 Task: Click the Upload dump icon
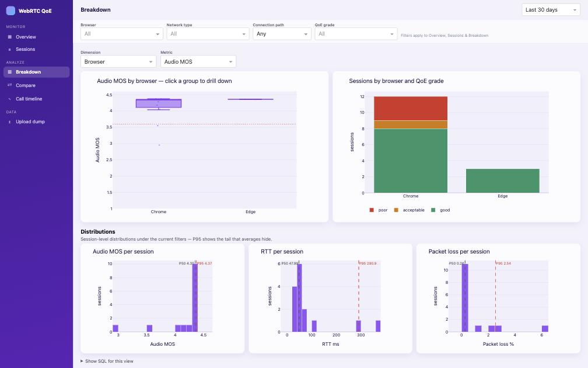pos(10,121)
